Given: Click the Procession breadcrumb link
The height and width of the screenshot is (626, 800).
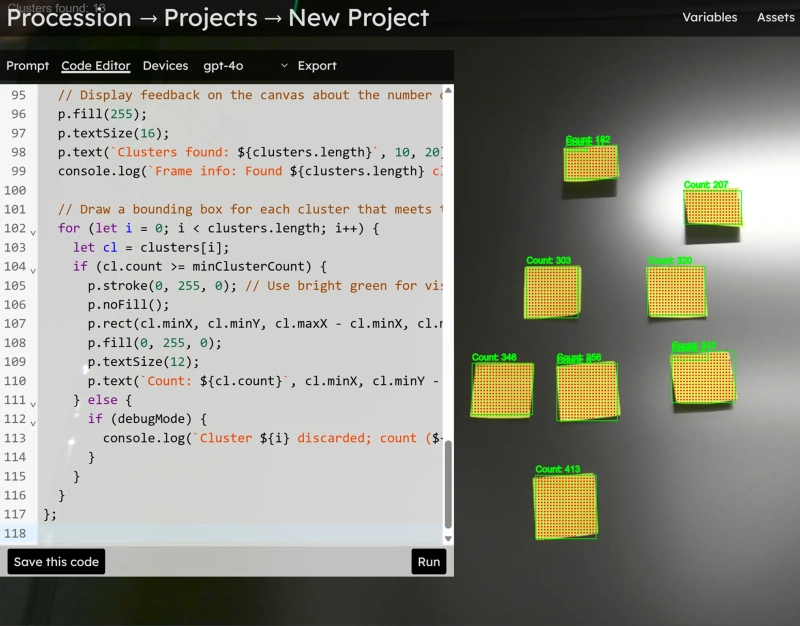Looking at the screenshot, I should tap(69, 18).
